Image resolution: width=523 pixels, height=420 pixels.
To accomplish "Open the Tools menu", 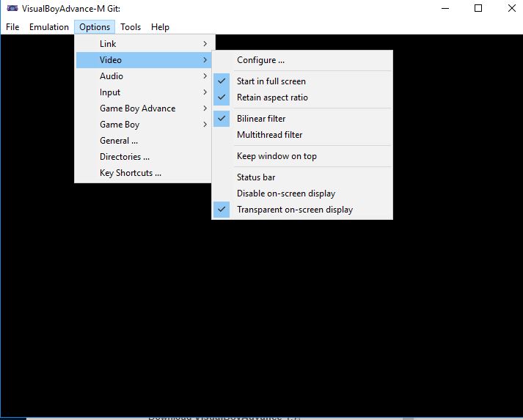I will [131, 27].
